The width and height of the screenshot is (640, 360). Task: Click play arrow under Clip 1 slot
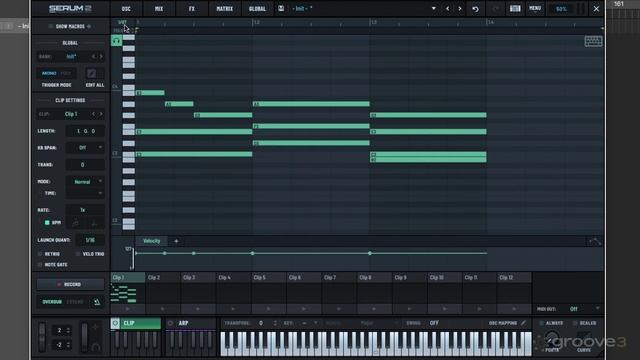127,309
